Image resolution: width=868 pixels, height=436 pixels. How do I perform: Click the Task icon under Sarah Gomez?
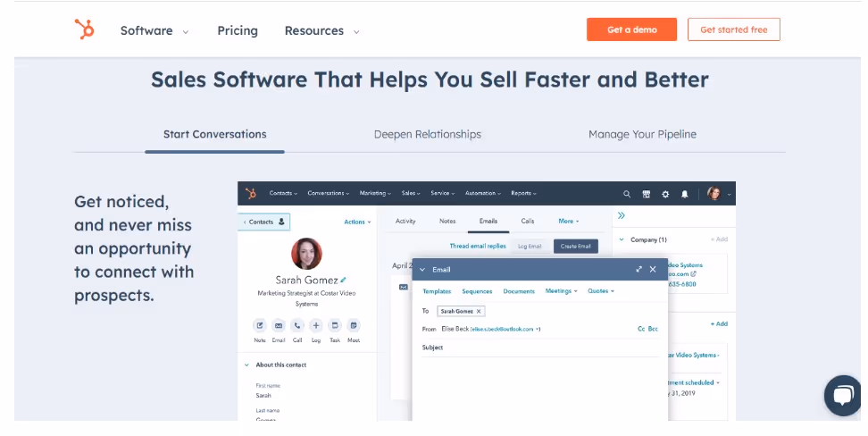coord(335,326)
